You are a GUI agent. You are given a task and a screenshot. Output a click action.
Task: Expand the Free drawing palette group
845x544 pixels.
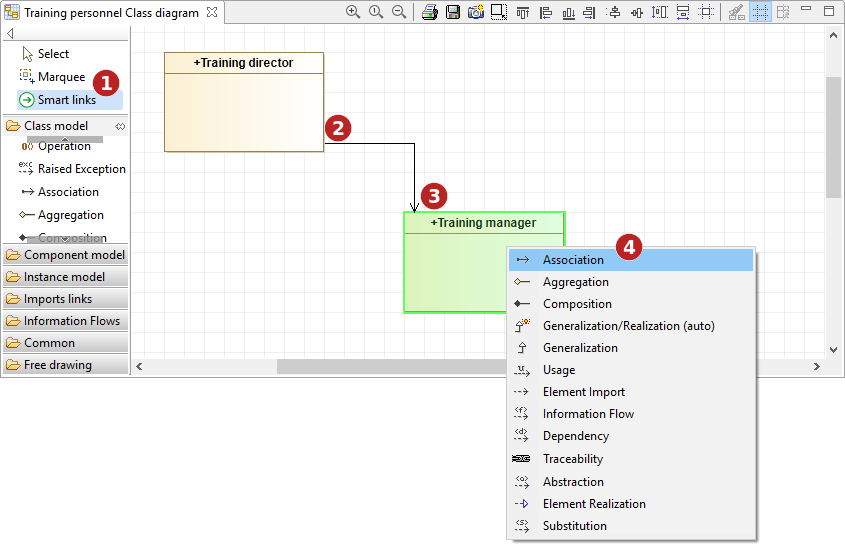tap(66, 365)
